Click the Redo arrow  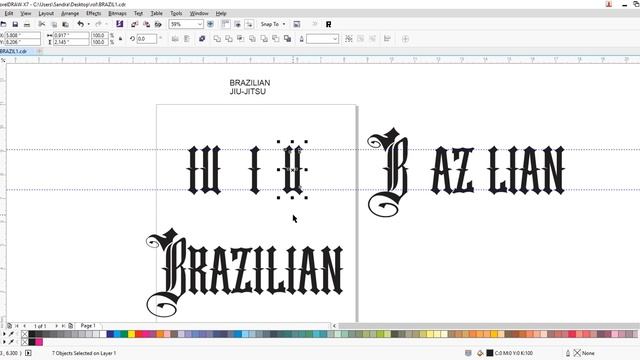pos(98,24)
